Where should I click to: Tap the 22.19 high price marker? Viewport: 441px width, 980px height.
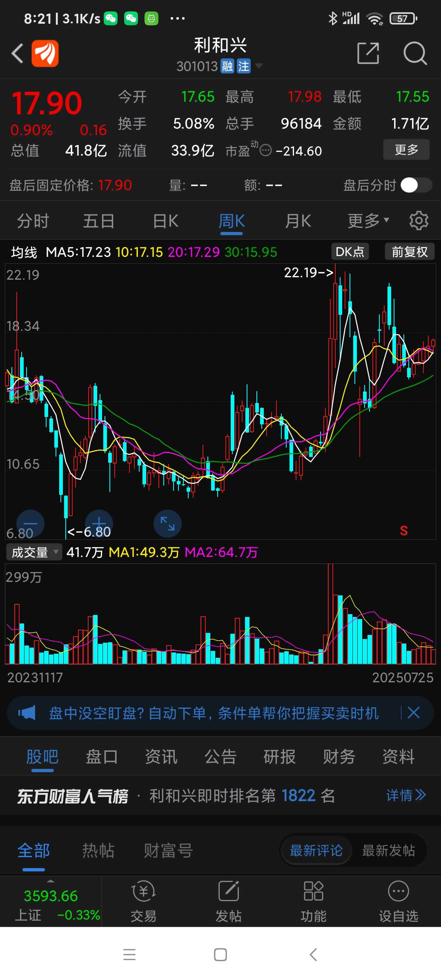(309, 272)
